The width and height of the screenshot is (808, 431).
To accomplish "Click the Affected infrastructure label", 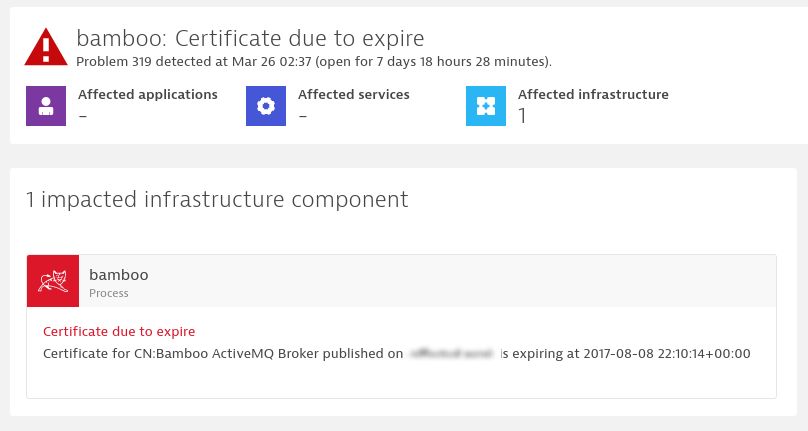I will (593, 94).
